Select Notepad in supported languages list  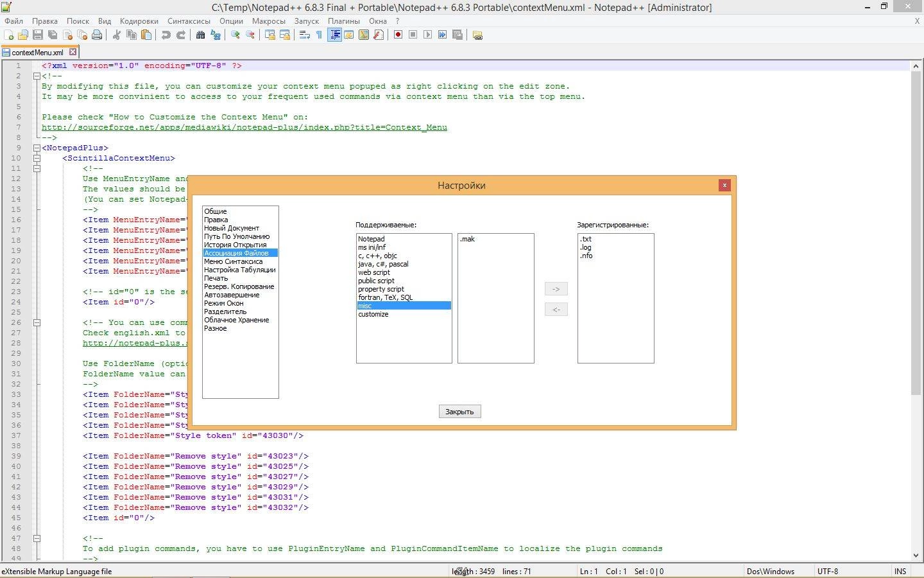[404, 239]
